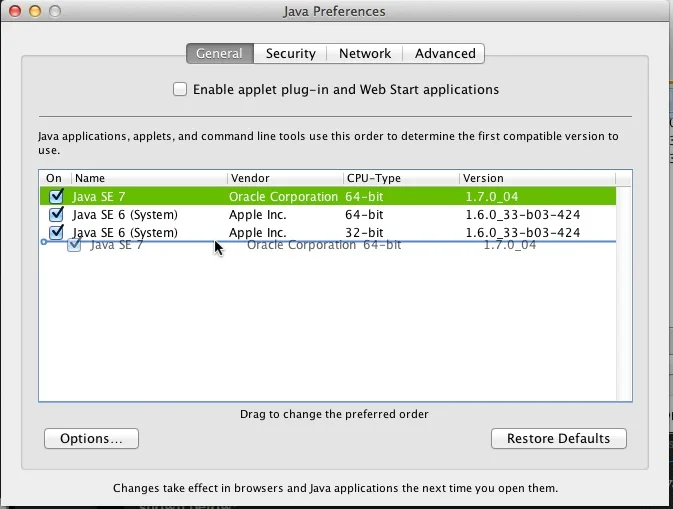The height and width of the screenshot is (509, 673).
Task: Uncheck the Java SE 7 Oracle checkbox
Action: (56, 197)
